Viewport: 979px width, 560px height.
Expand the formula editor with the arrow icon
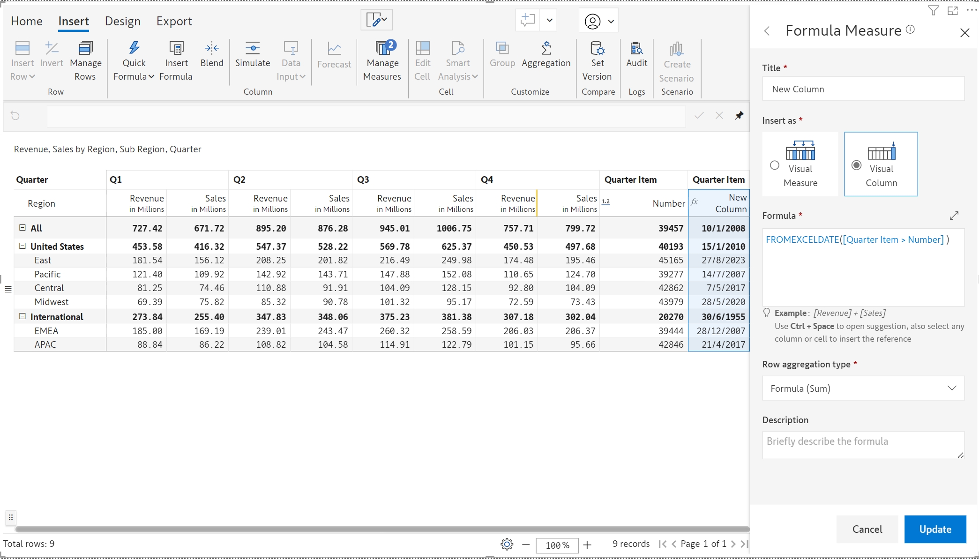point(954,216)
